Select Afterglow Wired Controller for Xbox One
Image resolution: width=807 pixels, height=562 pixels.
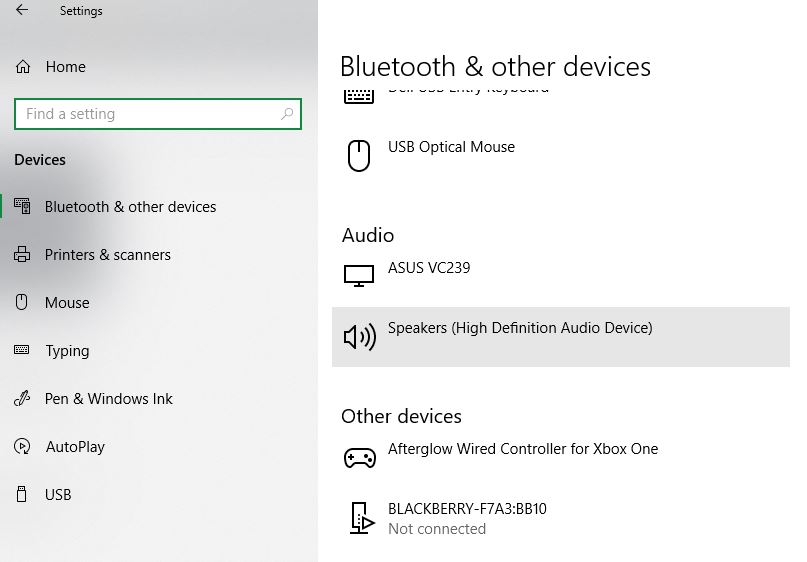coord(522,449)
